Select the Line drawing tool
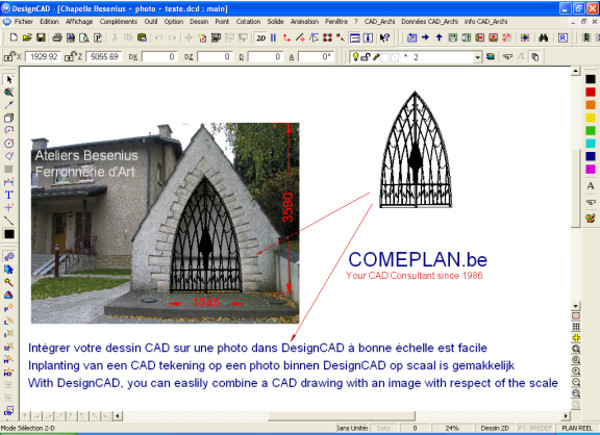This screenshot has height=435, width=600. click(9, 105)
